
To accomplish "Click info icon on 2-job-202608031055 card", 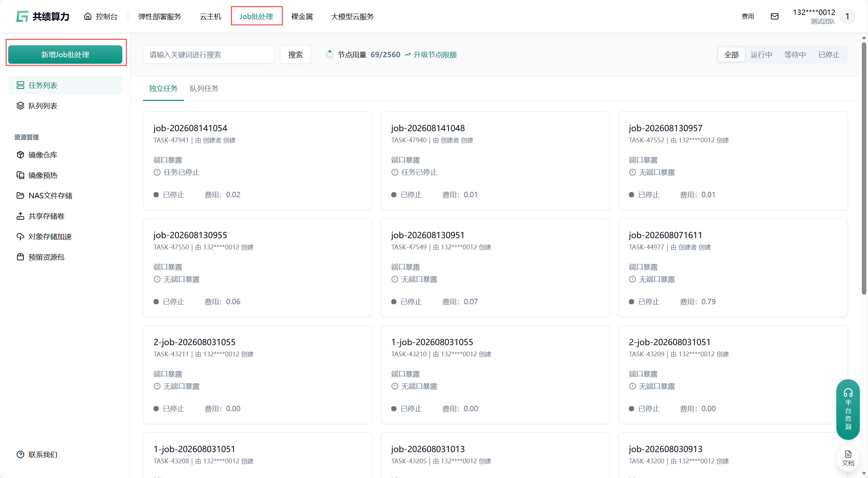I will click(x=157, y=386).
